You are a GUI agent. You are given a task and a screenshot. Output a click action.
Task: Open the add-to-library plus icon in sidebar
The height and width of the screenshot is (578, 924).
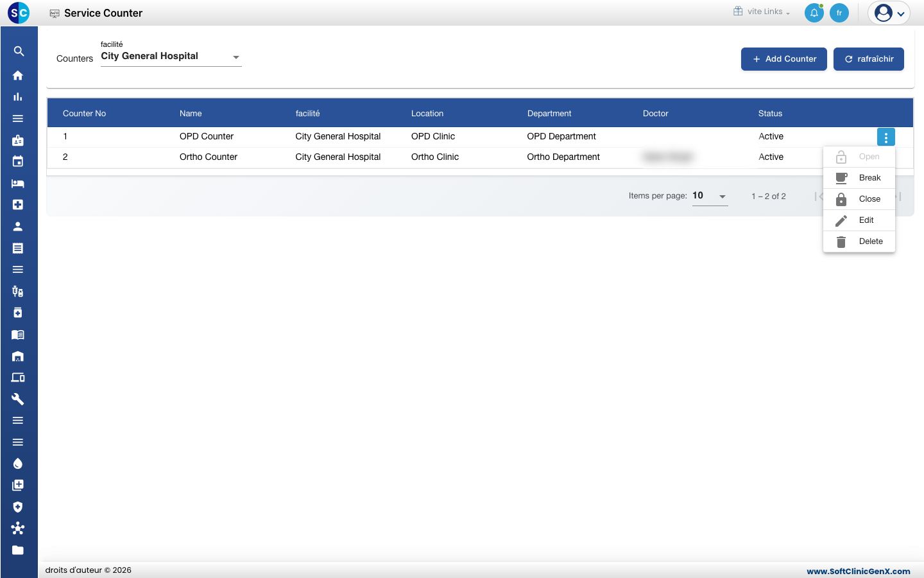click(x=18, y=485)
